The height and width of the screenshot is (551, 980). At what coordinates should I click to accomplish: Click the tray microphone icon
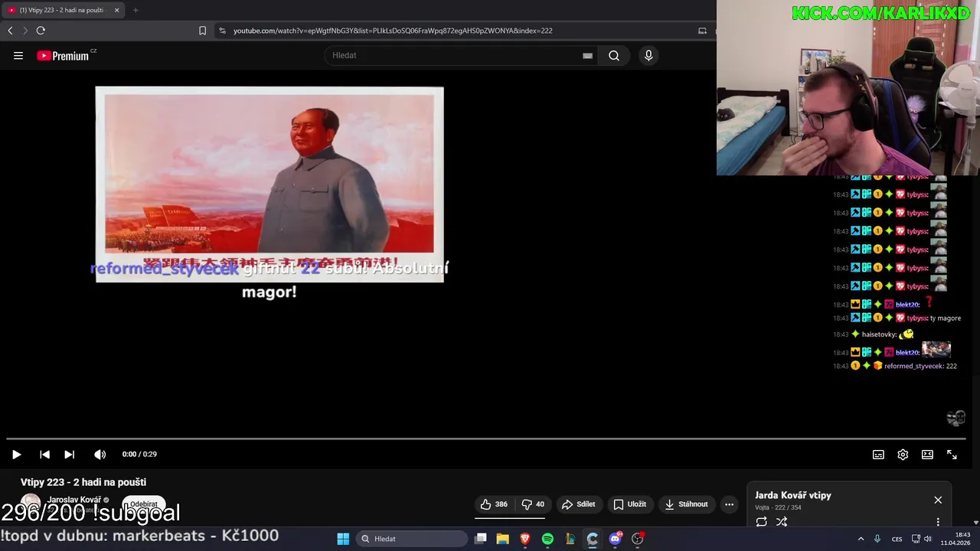tap(877, 539)
